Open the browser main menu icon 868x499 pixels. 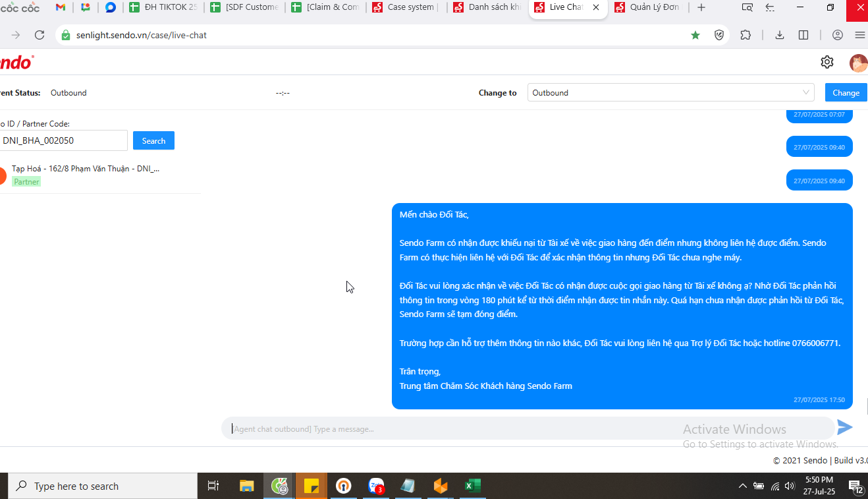[860, 35]
